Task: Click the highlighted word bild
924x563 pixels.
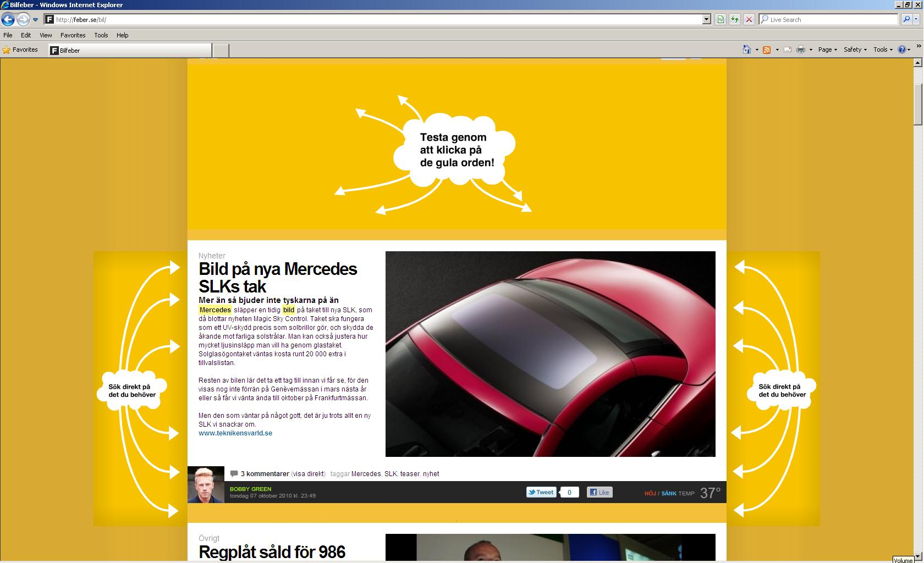Action: click(289, 310)
